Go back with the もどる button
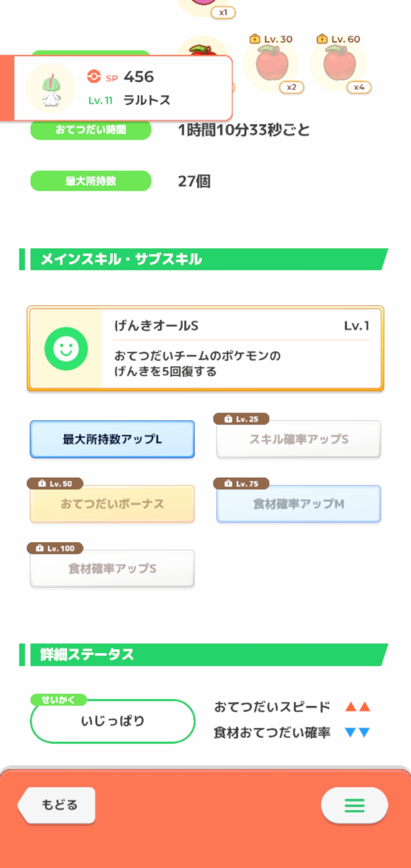Image resolution: width=411 pixels, height=868 pixels. (57, 805)
